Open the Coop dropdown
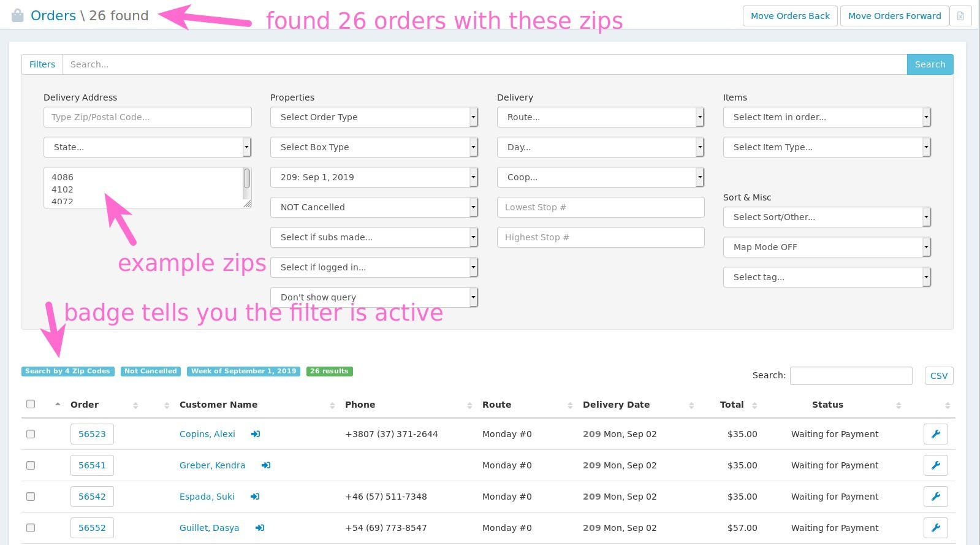Screen dimensions: 980x545 (601, 177)
